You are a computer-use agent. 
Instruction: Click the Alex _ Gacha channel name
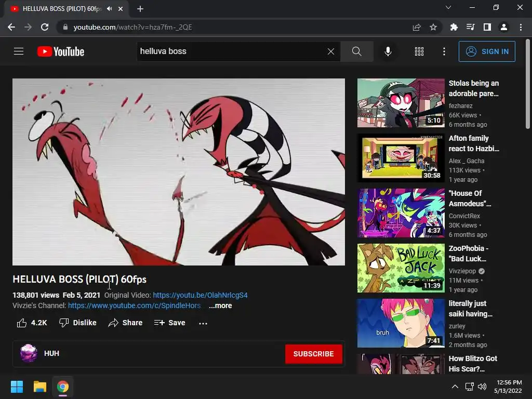(466, 161)
